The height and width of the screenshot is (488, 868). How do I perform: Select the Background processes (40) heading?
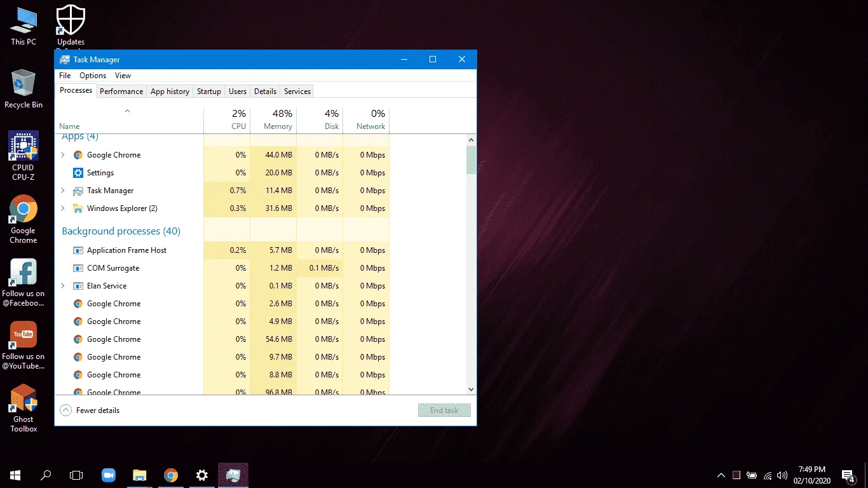(121, 231)
